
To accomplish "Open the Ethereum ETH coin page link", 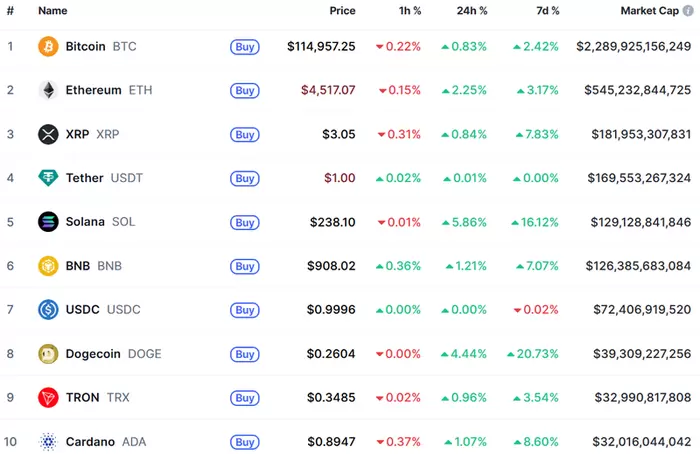I will coord(93,90).
